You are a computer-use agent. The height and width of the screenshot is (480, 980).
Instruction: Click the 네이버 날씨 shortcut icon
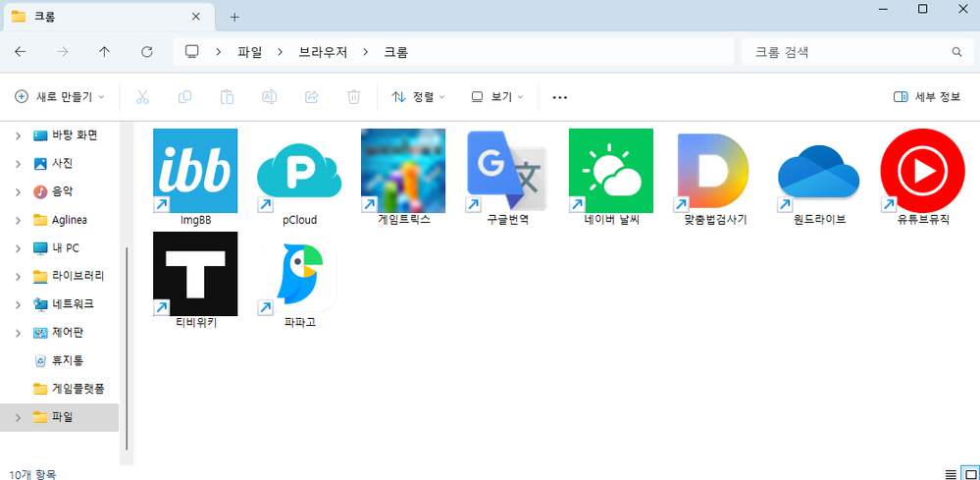(x=610, y=171)
